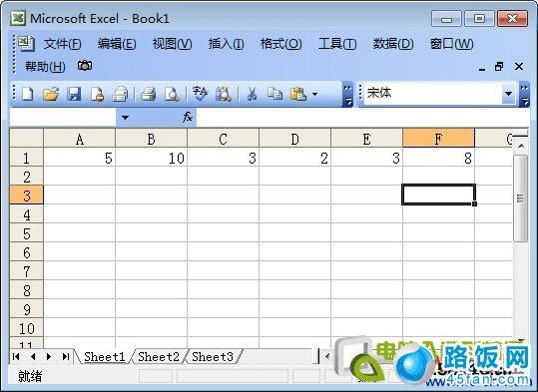Expand the formatting toolbar options chevron
The width and height of the screenshot is (538, 392).
coord(524,95)
